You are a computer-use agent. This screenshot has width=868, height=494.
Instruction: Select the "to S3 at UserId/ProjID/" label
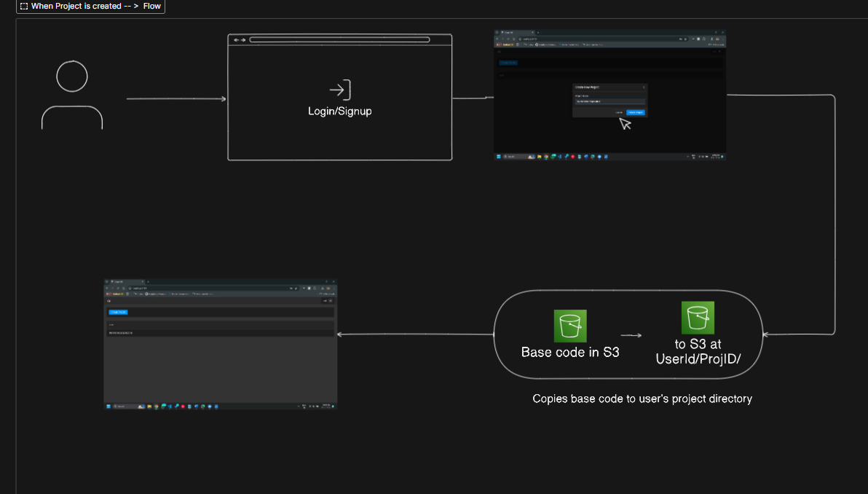[698, 351]
